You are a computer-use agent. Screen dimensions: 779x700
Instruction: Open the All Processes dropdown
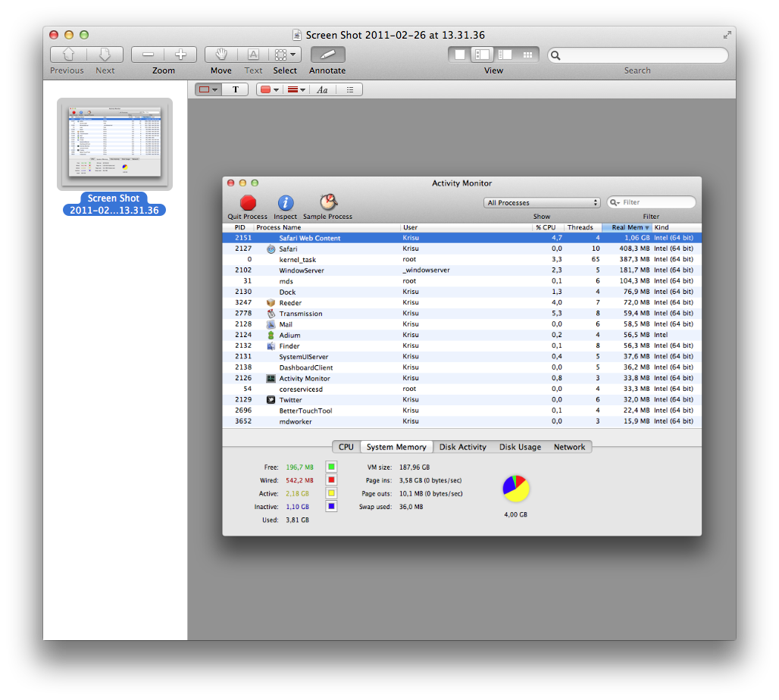pos(542,203)
